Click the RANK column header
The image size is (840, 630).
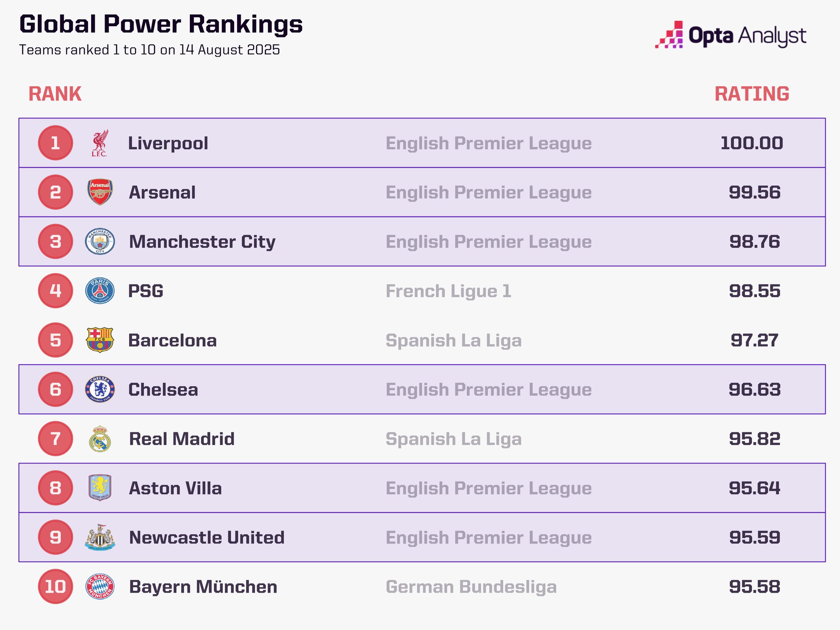(55, 94)
